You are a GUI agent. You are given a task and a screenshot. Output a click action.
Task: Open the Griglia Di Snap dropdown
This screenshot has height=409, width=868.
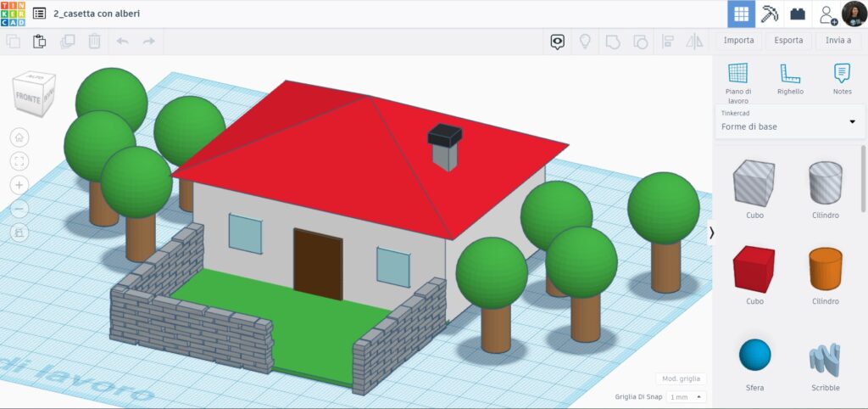click(687, 396)
